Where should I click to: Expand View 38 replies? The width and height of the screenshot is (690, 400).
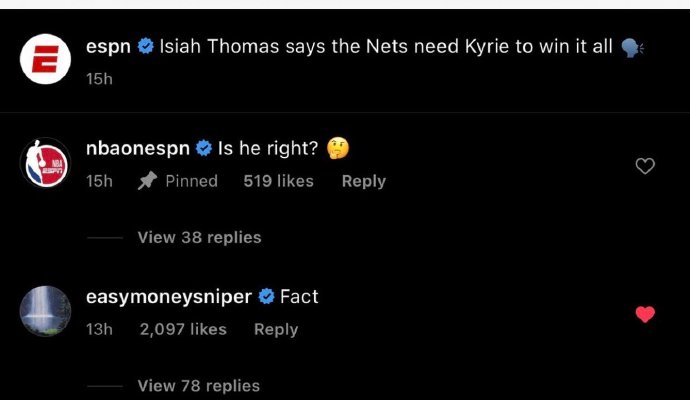199,237
